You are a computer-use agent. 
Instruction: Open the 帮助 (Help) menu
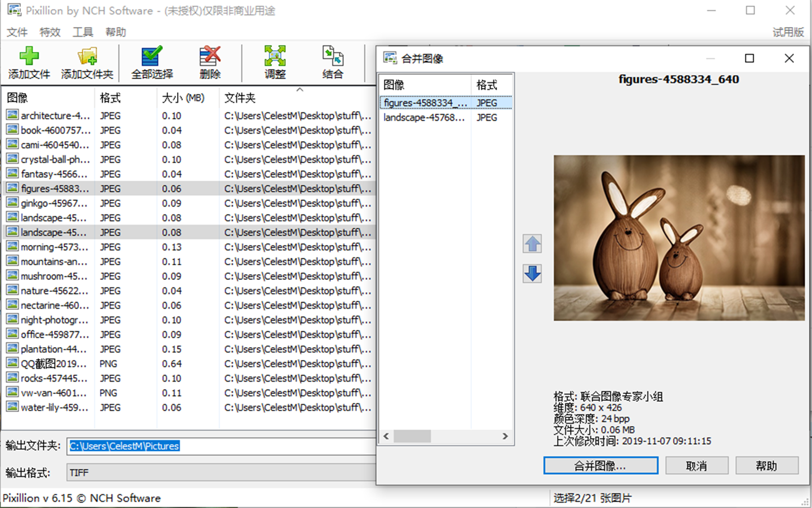(115, 32)
